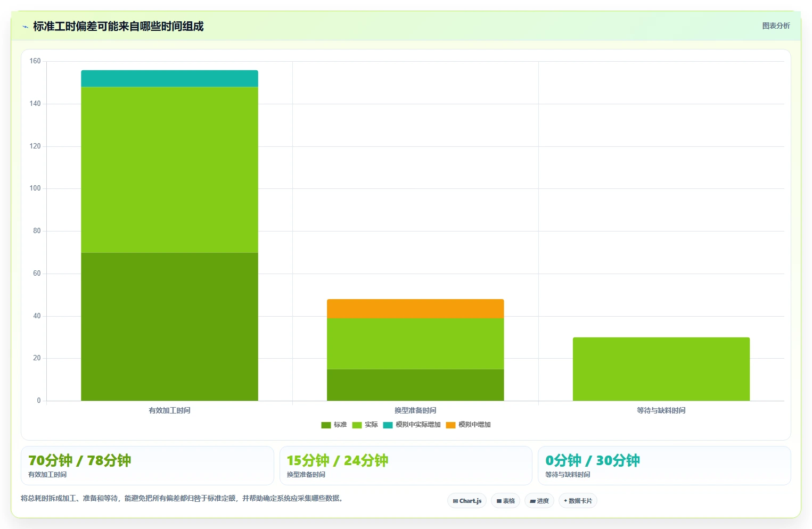Image resolution: width=812 pixels, height=529 pixels.
Task: Click the title 标准工时偏差可能来自哪些时间组成
Action: [118, 26]
